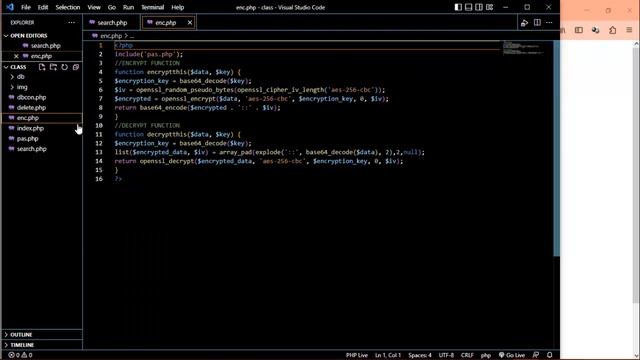
Task: Click the browser account profile icon
Action: 596,30
